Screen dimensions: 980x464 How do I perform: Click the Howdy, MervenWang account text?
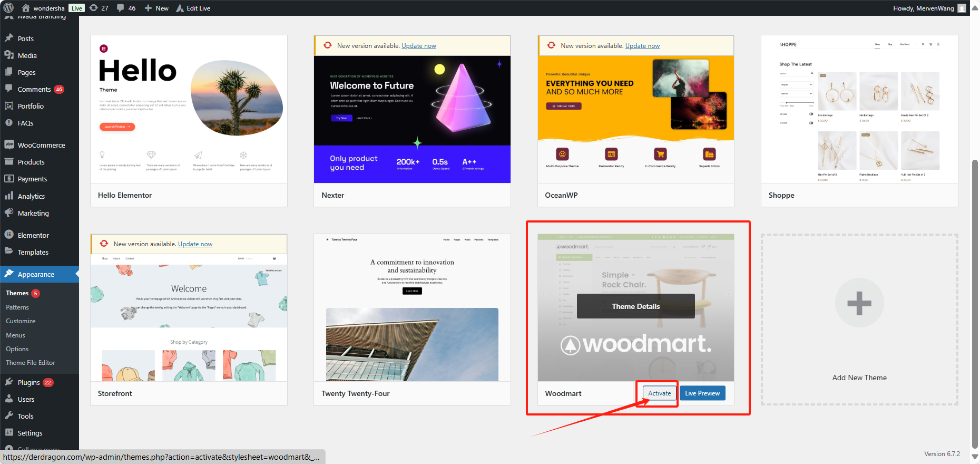coord(923,8)
